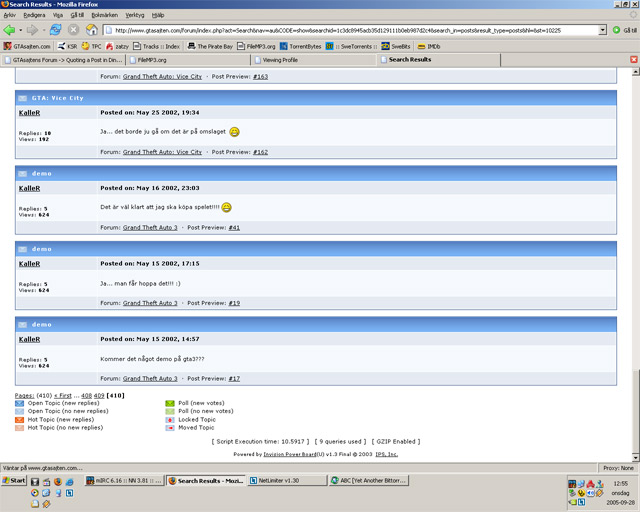640x512 pixels.
Task: Expand the address bar history dropdown
Action: 602,30
